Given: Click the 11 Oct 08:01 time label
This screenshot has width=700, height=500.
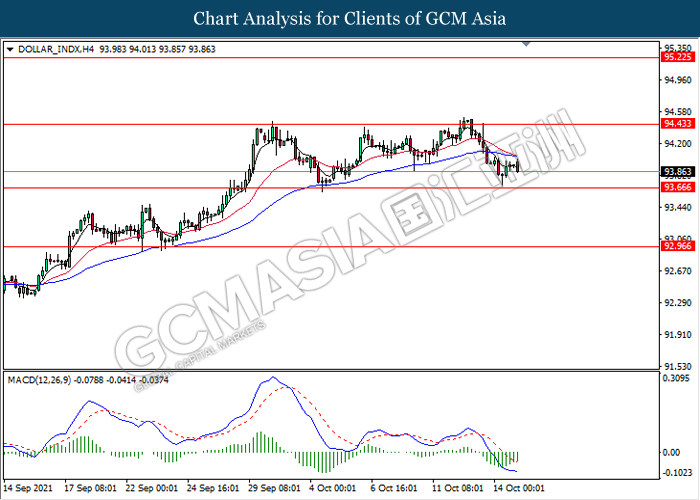Looking at the screenshot, I should 458,488.
